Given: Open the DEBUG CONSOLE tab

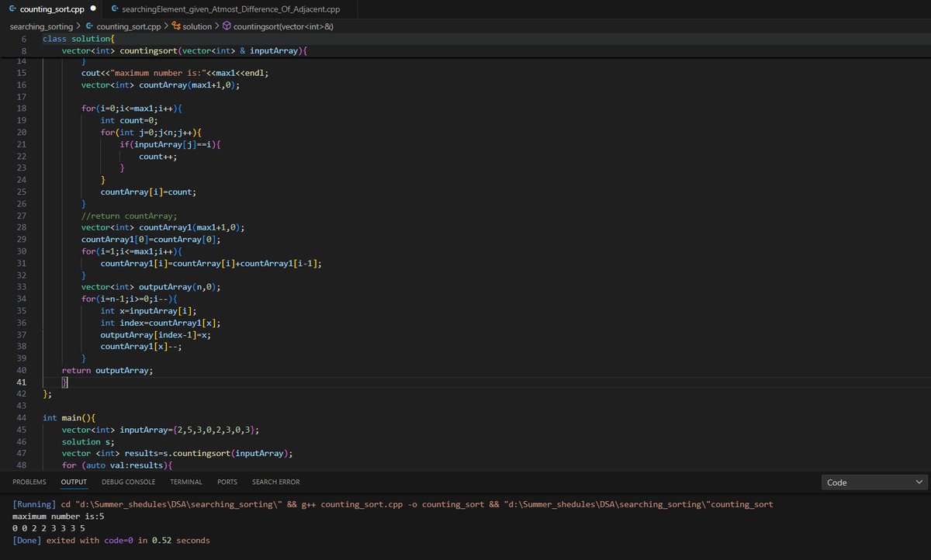Looking at the screenshot, I should [129, 482].
